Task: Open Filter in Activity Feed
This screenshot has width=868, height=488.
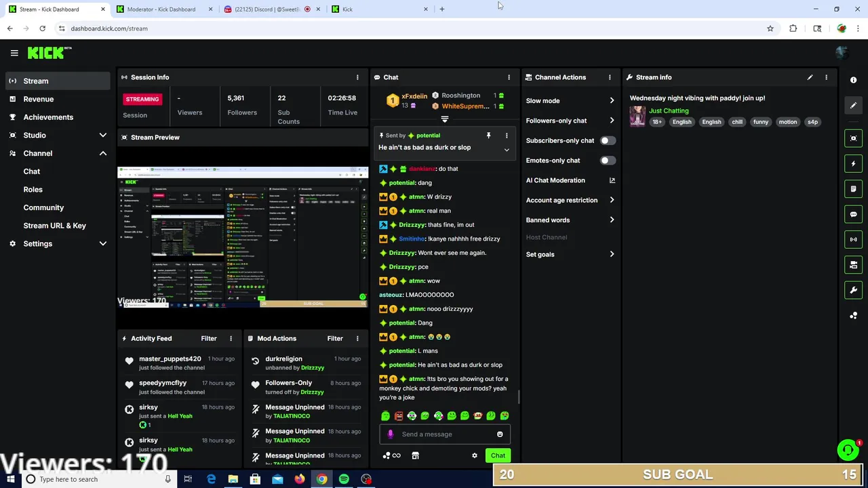Action: [209, 338]
